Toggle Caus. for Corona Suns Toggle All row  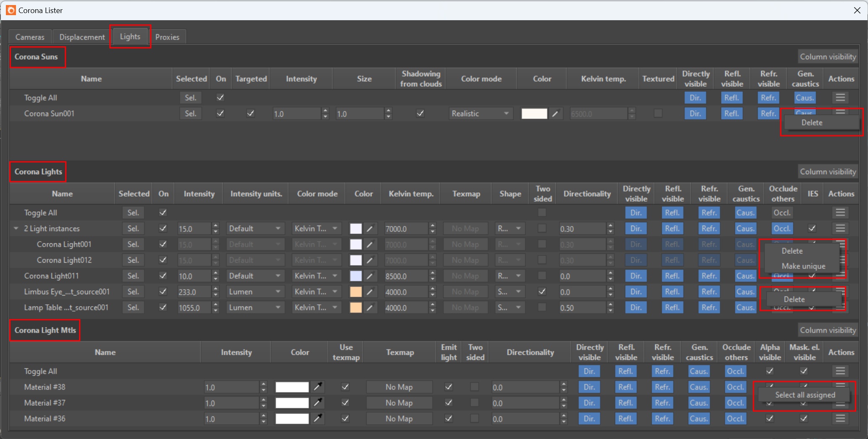tap(805, 98)
